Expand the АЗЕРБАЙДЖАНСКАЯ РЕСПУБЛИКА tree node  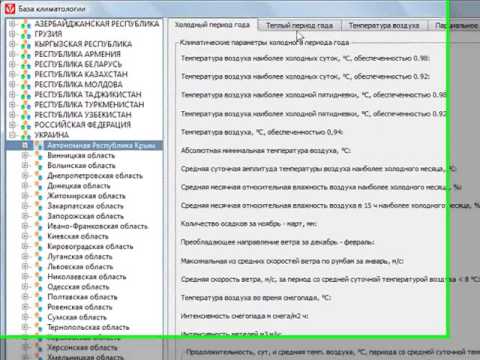pyautogui.click(x=12, y=24)
